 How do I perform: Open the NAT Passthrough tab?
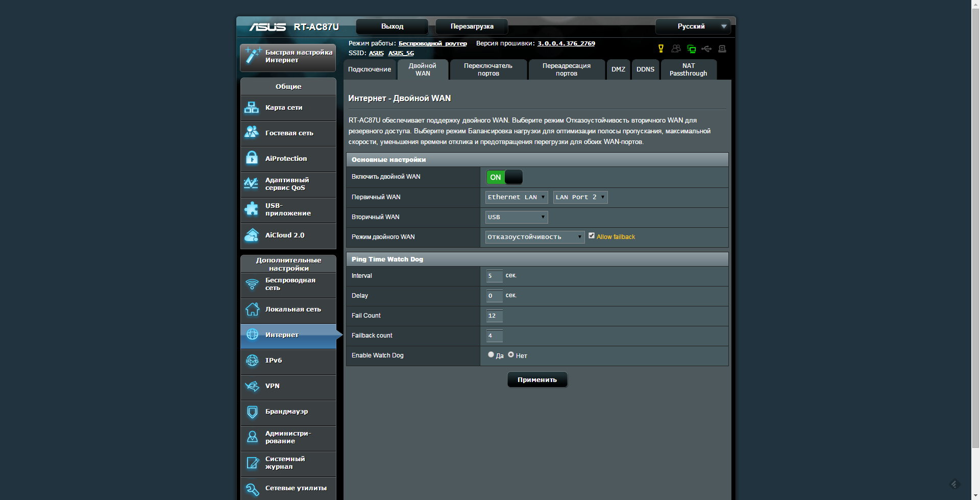[x=689, y=69]
